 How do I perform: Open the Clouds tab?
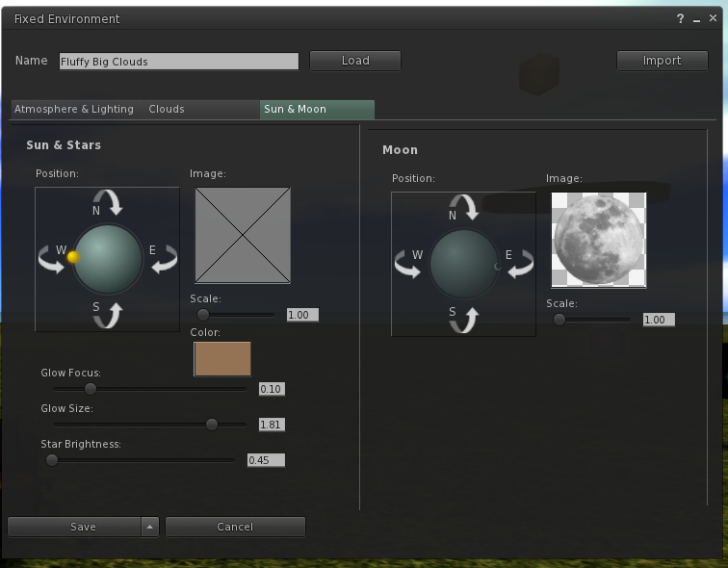[167, 110]
